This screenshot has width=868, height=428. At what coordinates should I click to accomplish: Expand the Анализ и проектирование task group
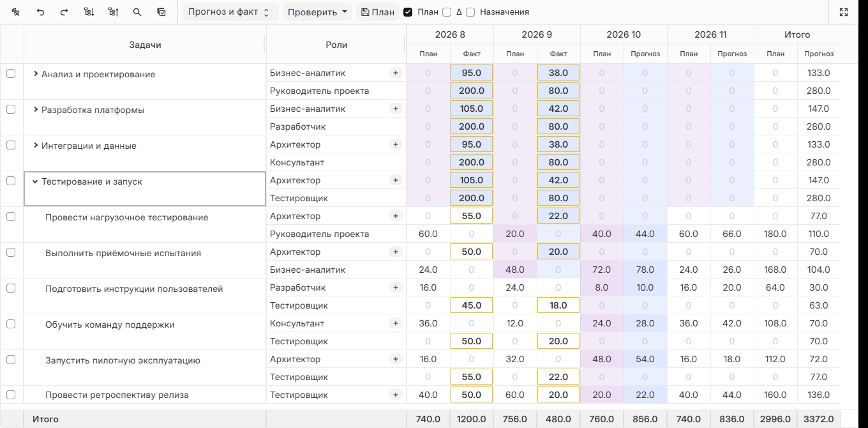(x=36, y=74)
